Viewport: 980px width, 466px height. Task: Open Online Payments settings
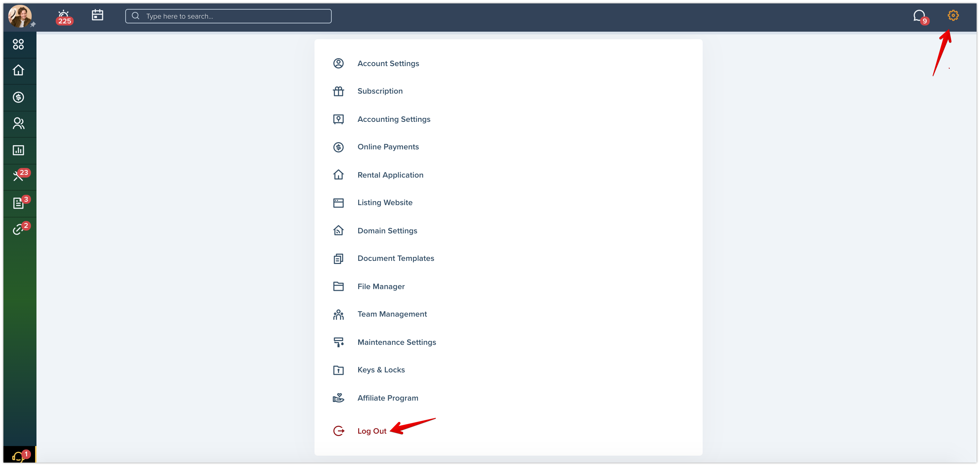pyautogui.click(x=388, y=147)
